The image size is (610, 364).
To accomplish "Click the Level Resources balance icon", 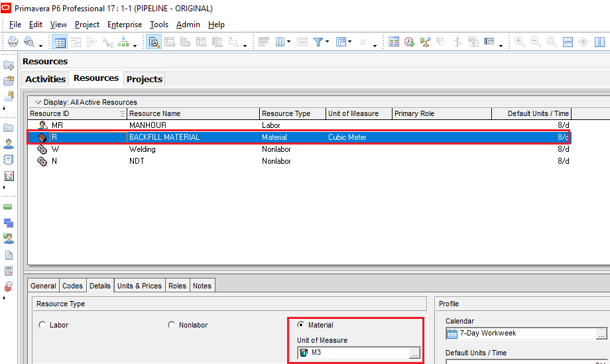I will (x=425, y=42).
